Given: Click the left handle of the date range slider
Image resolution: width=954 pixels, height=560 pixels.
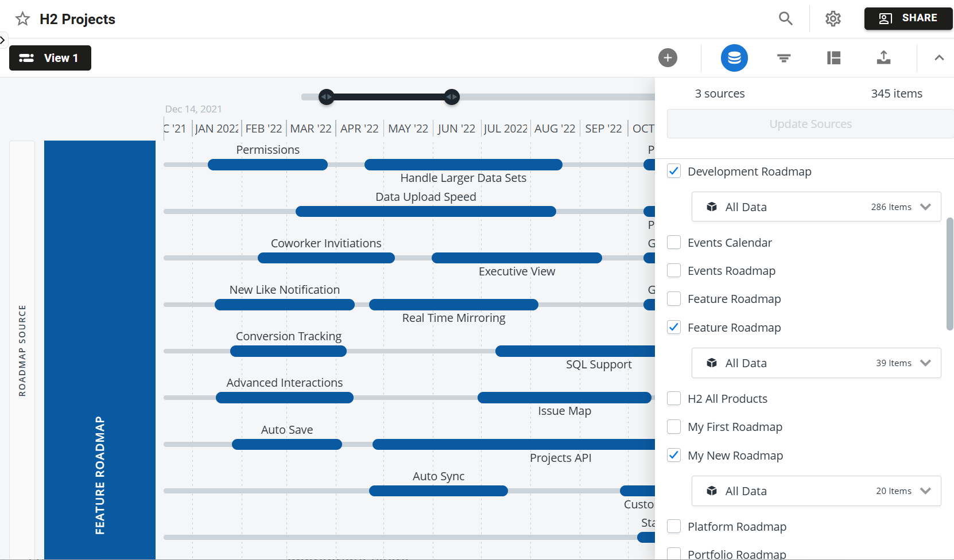Looking at the screenshot, I should [x=326, y=97].
